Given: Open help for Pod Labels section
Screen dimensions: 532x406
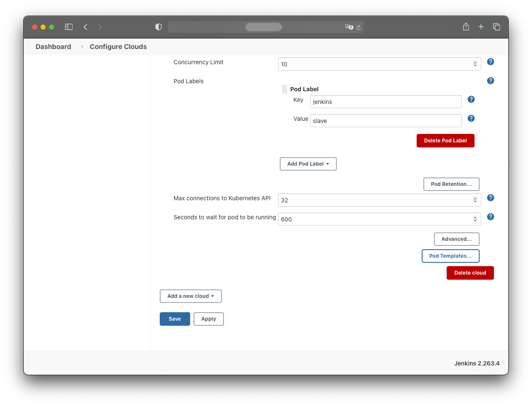Looking at the screenshot, I should point(490,81).
